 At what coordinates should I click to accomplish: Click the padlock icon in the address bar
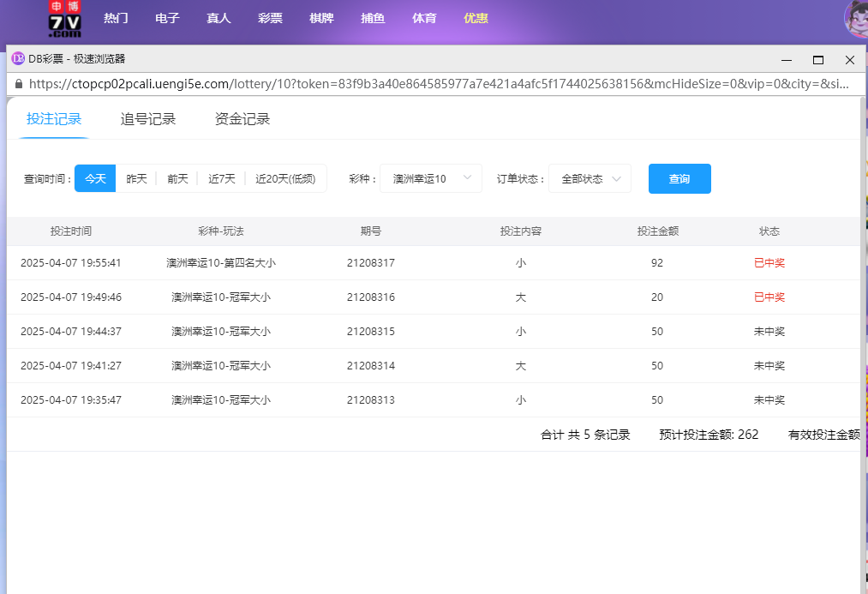[x=20, y=84]
